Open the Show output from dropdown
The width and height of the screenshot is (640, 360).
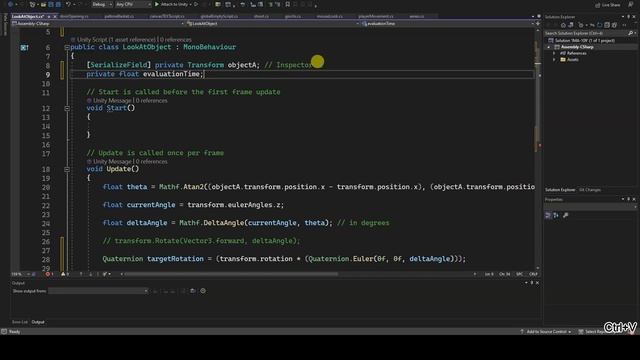pyautogui.click(x=98, y=291)
